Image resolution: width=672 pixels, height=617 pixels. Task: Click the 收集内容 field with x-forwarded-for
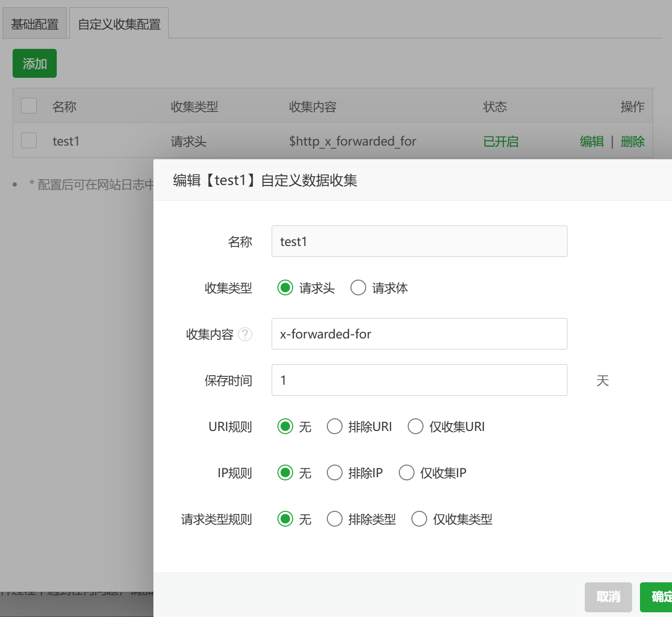tap(419, 334)
